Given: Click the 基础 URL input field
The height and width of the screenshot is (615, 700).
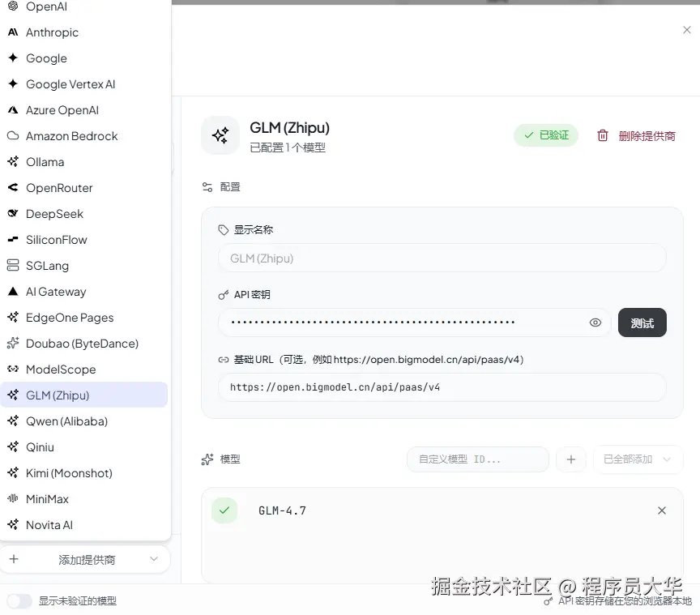Looking at the screenshot, I should pos(442,387).
